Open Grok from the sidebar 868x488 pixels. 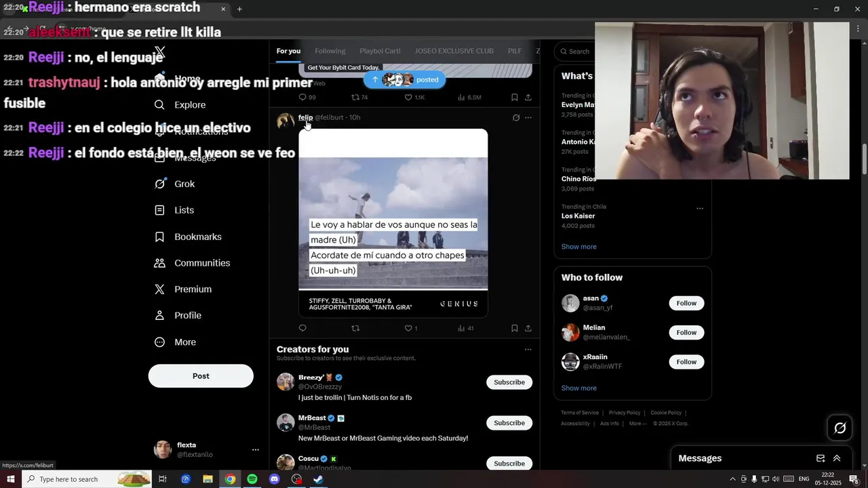tap(175, 184)
